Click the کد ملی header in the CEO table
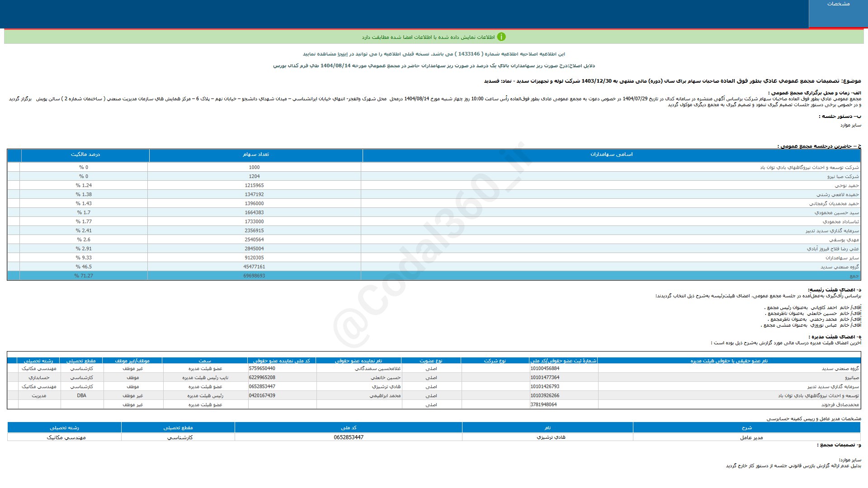 pos(349,427)
